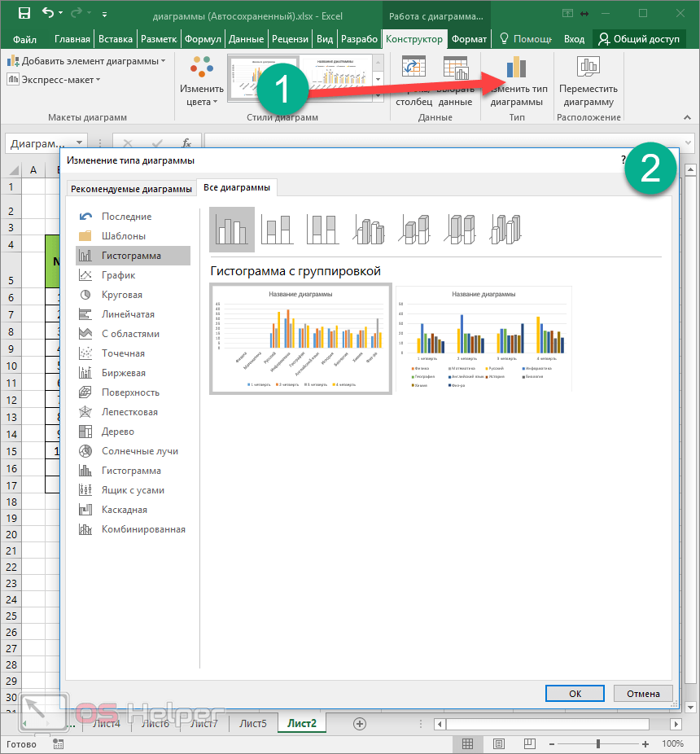The height and width of the screenshot is (754, 700).
Task: Click the Отмена cancel button
Action: [x=643, y=694]
